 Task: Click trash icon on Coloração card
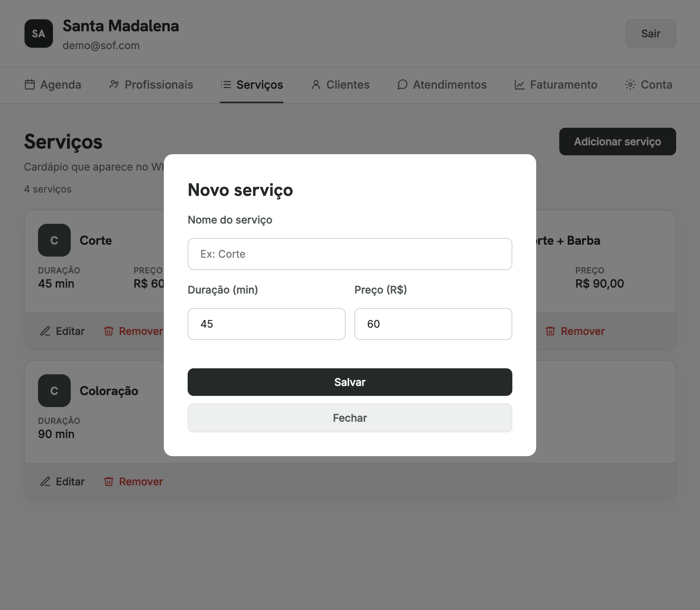[x=109, y=482]
